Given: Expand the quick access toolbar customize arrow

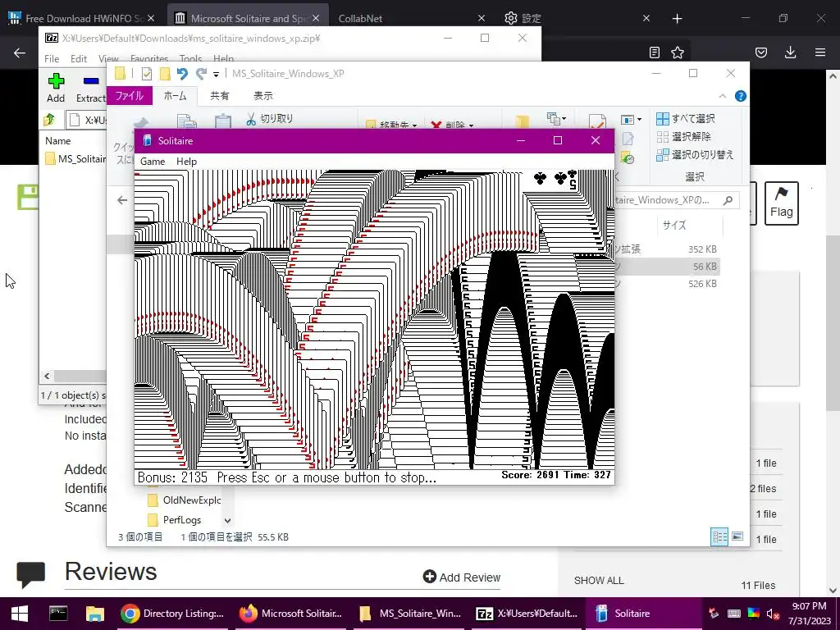Looking at the screenshot, I should tap(216, 75).
